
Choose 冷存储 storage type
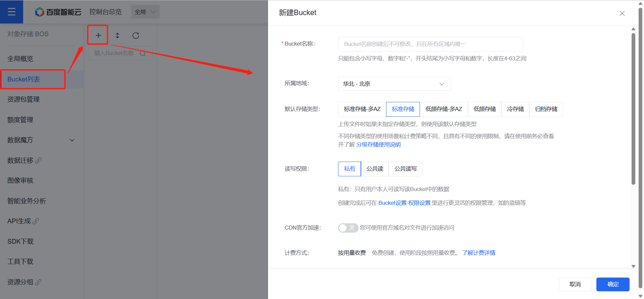(x=515, y=109)
